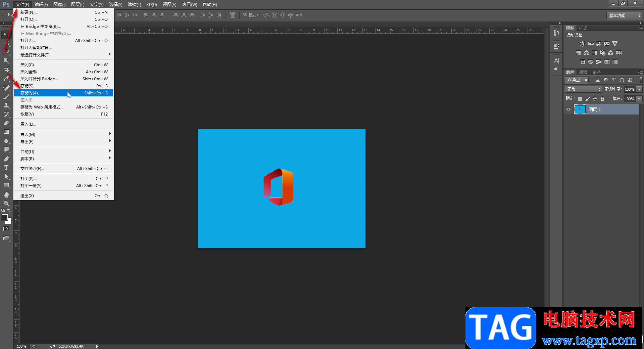Choose 存储为(A)... from File menu
Image resolution: width=644 pixels, height=349 pixels.
pos(63,93)
